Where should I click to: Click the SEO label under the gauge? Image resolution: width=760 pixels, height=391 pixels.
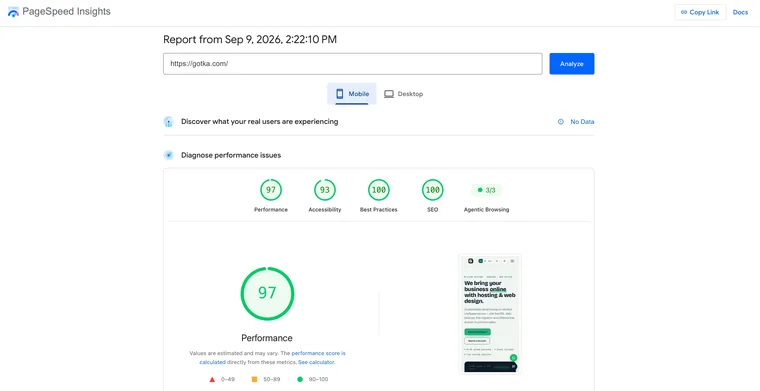[432, 210]
